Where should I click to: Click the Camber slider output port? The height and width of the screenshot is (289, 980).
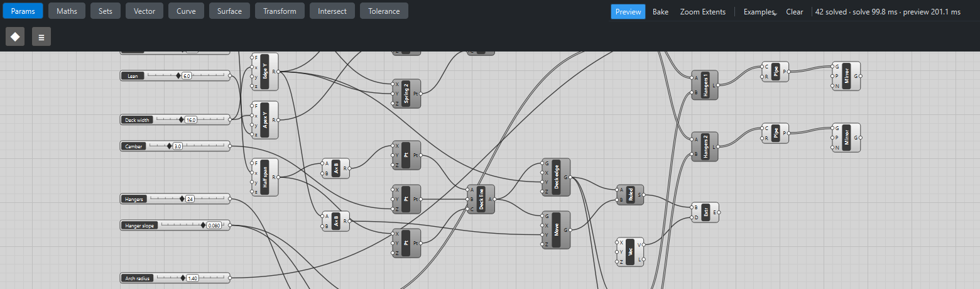click(x=230, y=146)
